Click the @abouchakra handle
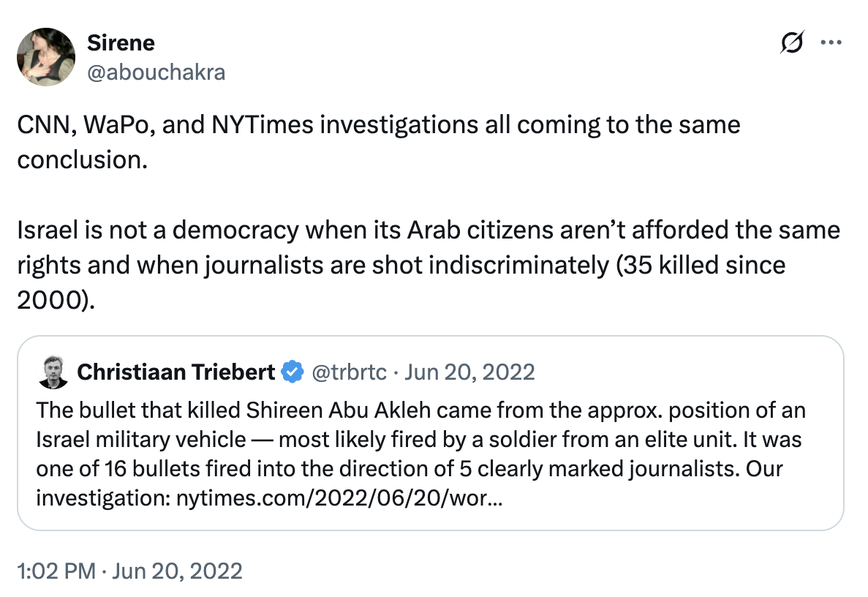This screenshot has height=597, width=868. 156,72
